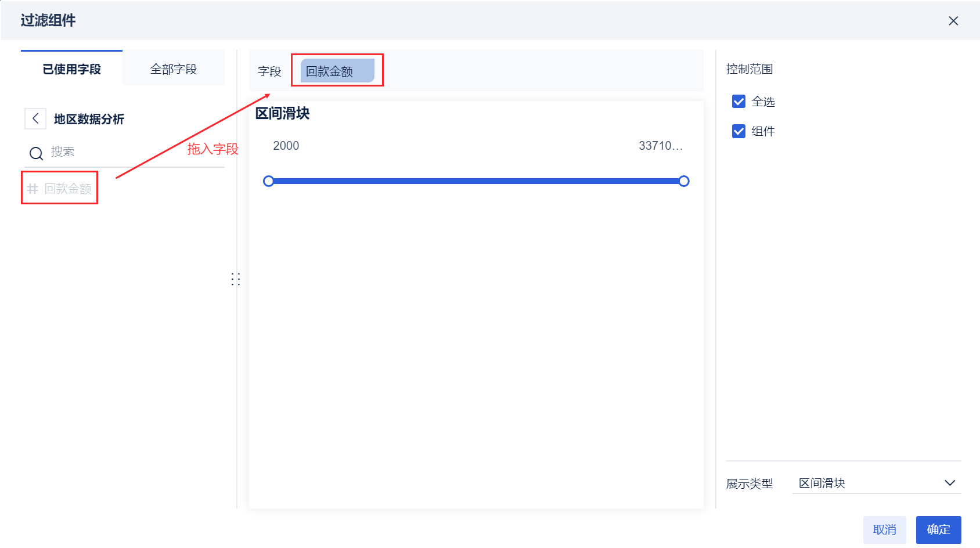Click the hash icon next to 回款金额
The image size is (980, 548).
pos(33,189)
